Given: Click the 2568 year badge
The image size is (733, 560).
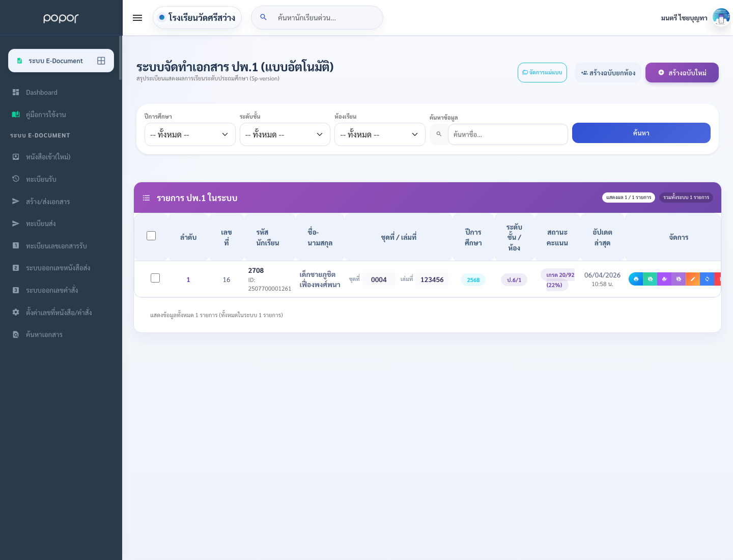Looking at the screenshot, I should coord(473,279).
